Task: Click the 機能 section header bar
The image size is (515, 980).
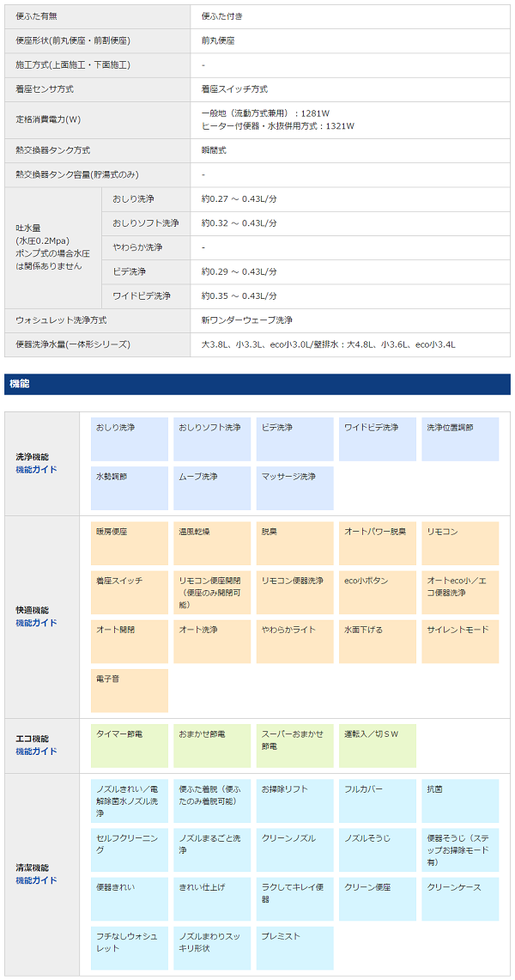Action: [257, 385]
